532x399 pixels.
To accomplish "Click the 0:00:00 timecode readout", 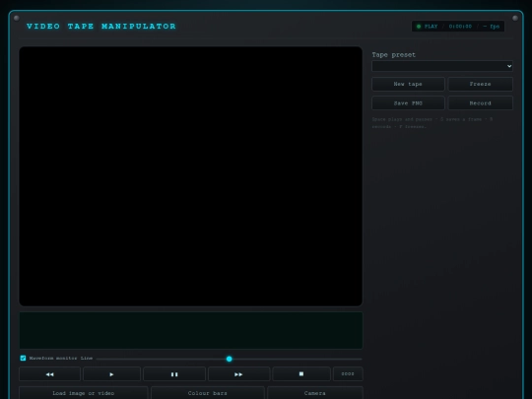I will [460, 27].
